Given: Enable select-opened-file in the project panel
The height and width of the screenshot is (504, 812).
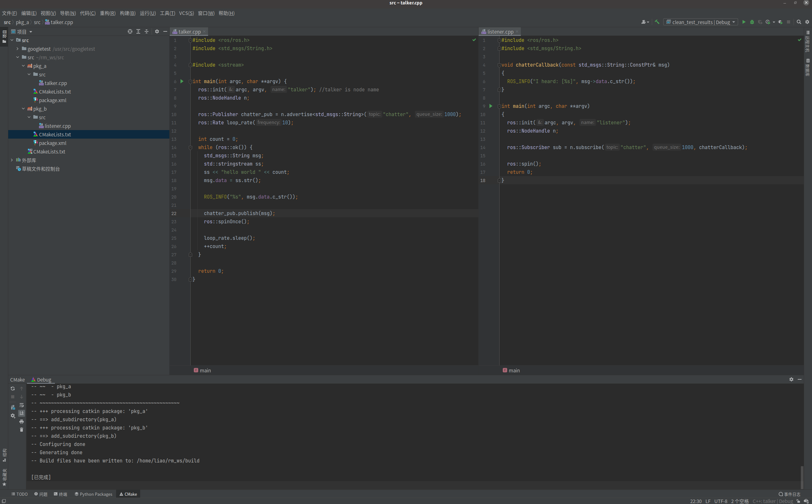Looking at the screenshot, I should point(130,32).
